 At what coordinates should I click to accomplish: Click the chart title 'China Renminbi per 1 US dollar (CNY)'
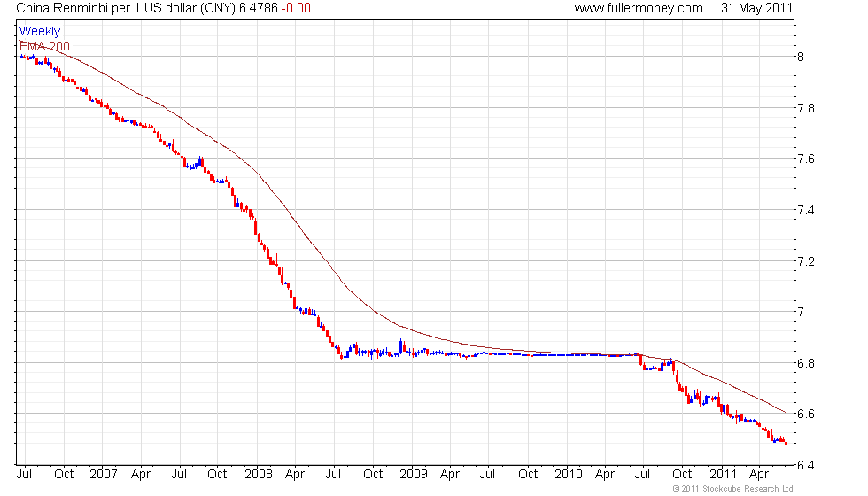pyautogui.click(x=126, y=8)
